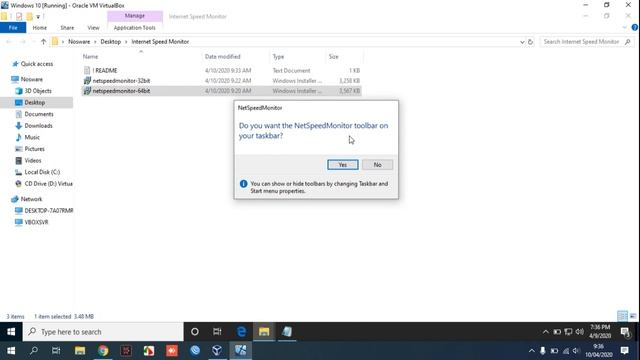Screen dimensions: 640x360
Task: Open Music in the navigation pane
Action: pyautogui.click(x=32, y=138)
